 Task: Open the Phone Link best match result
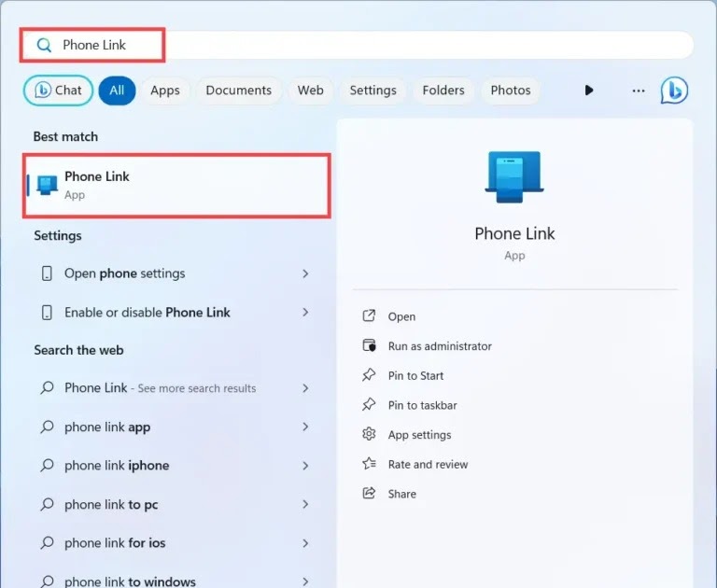tap(176, 185)
